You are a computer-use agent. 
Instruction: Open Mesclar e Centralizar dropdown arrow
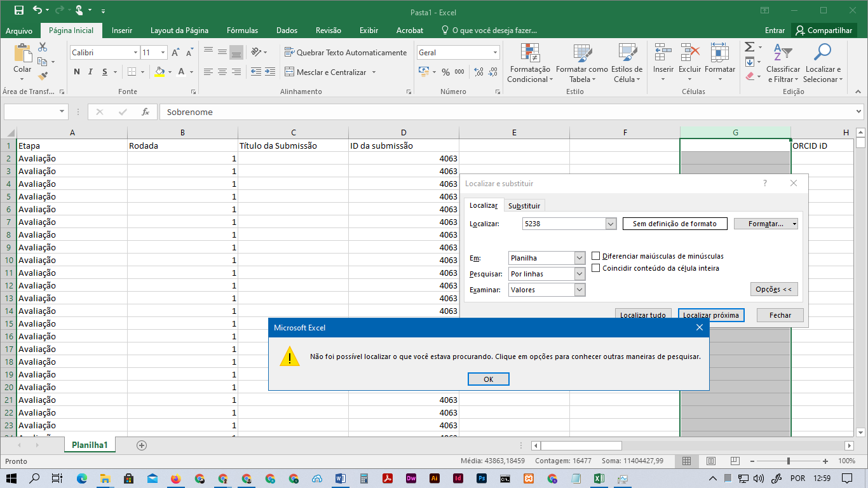(x=374, y=72)
